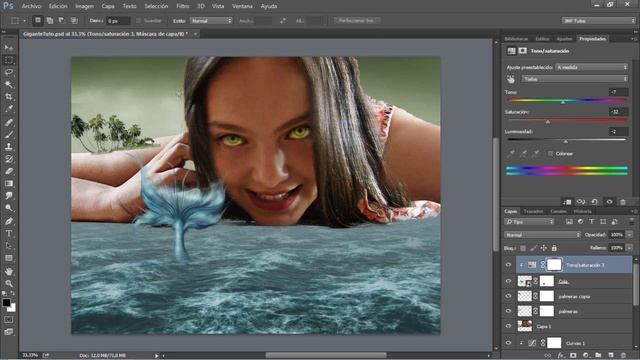Select the Rectangular Marquee tool in toolbox

coord(9,60)
